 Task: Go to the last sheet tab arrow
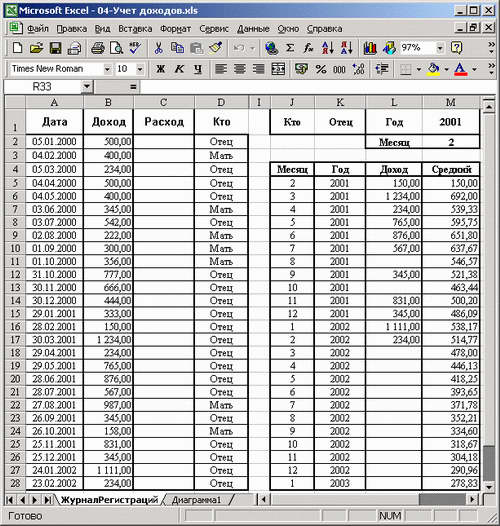click(47, 500)
